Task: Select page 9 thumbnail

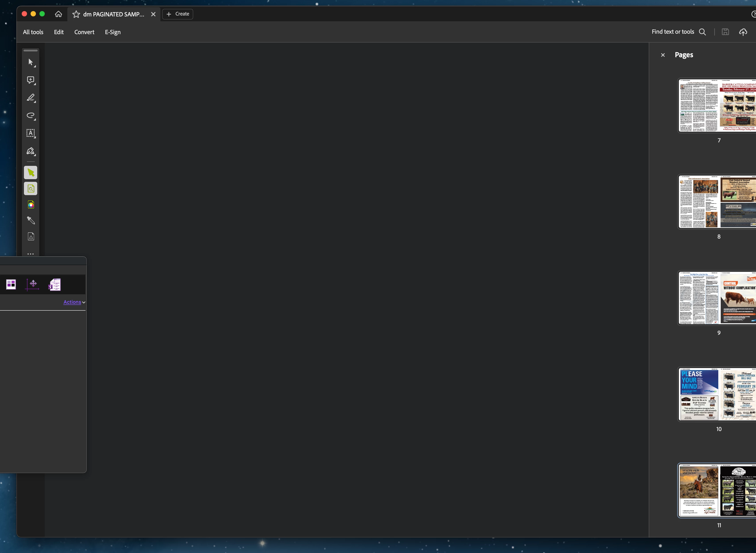Action: pos(717,298)
